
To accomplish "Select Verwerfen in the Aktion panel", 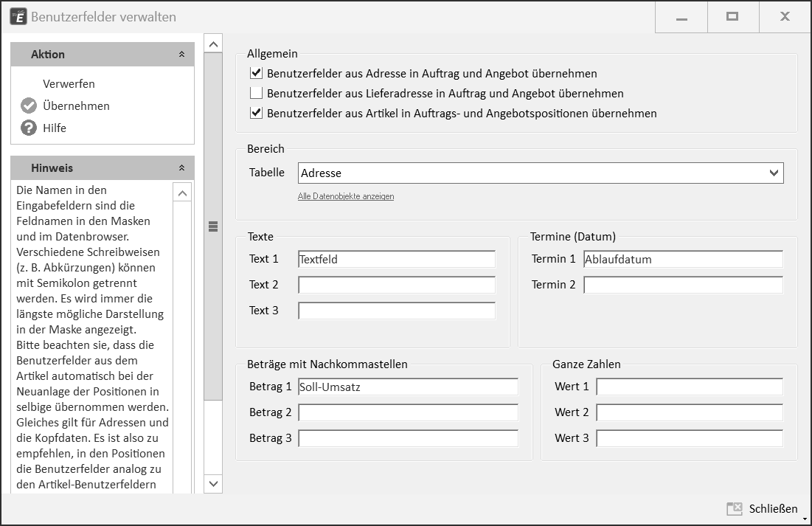I will [x=69, y=84].
